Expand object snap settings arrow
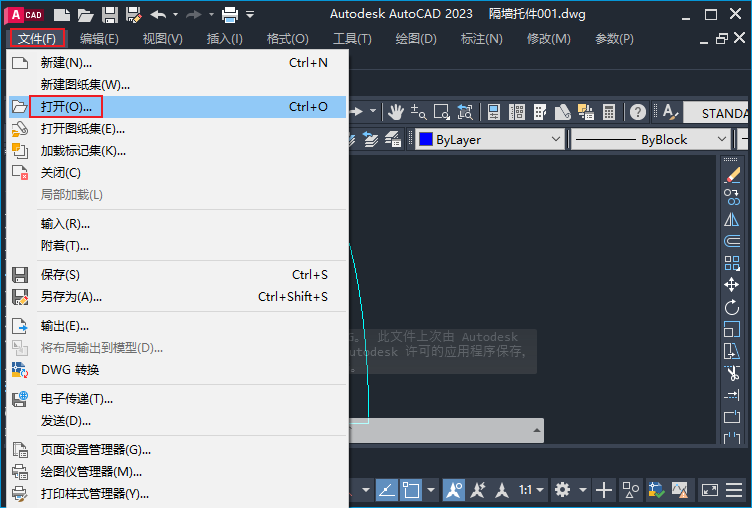This screenshot has height=508, width=752. (x=431, y=490)
